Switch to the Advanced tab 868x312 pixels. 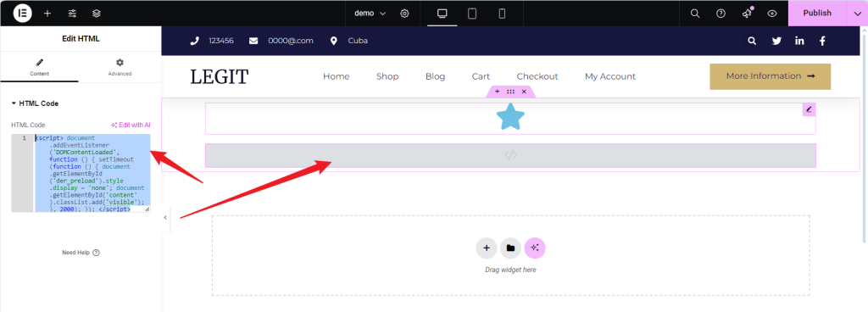pyautogui.click(x=120, y=67)
